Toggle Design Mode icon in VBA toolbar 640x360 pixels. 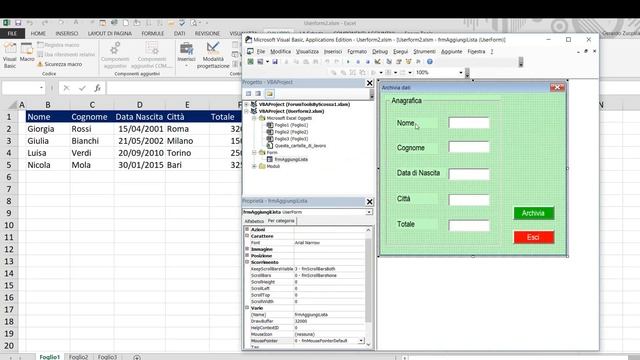378,62
